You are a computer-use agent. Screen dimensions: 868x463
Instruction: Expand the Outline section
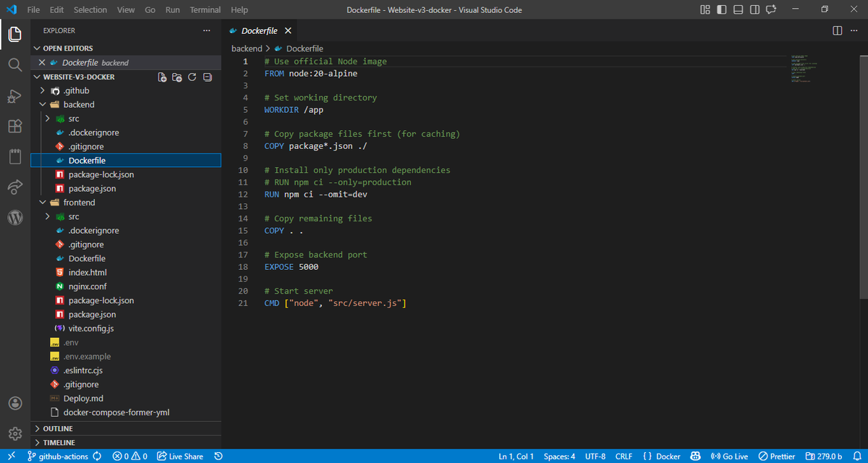point(127,428)
